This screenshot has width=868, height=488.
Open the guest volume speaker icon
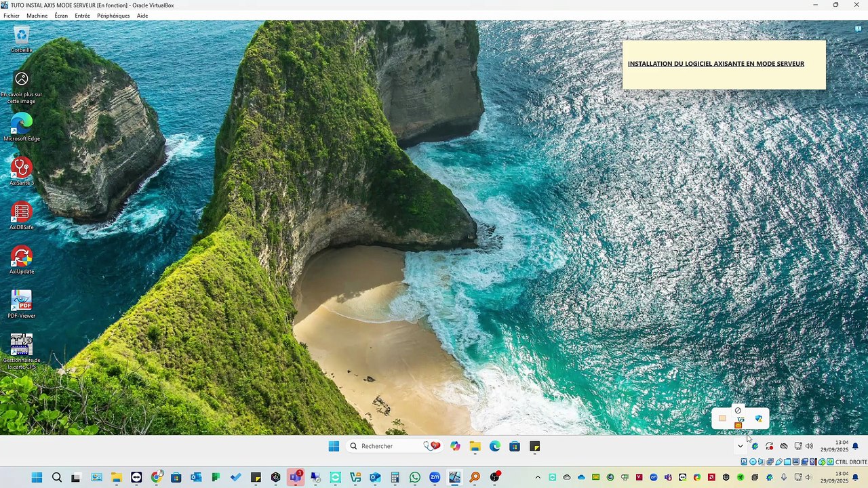pos(809,446)
